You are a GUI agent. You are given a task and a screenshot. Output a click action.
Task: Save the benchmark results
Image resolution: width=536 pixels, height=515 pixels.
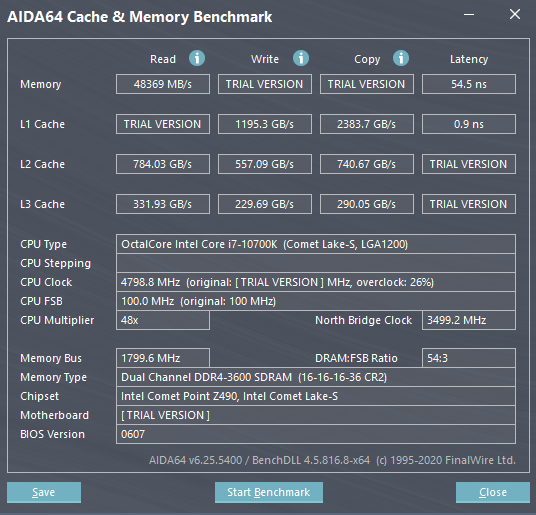[44, 492]
